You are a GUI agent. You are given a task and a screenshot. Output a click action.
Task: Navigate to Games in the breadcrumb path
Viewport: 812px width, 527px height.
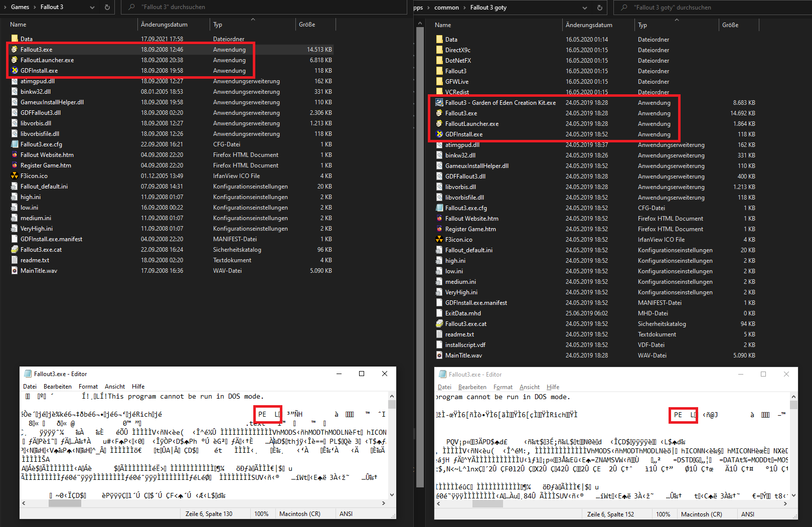click(20, 7)
